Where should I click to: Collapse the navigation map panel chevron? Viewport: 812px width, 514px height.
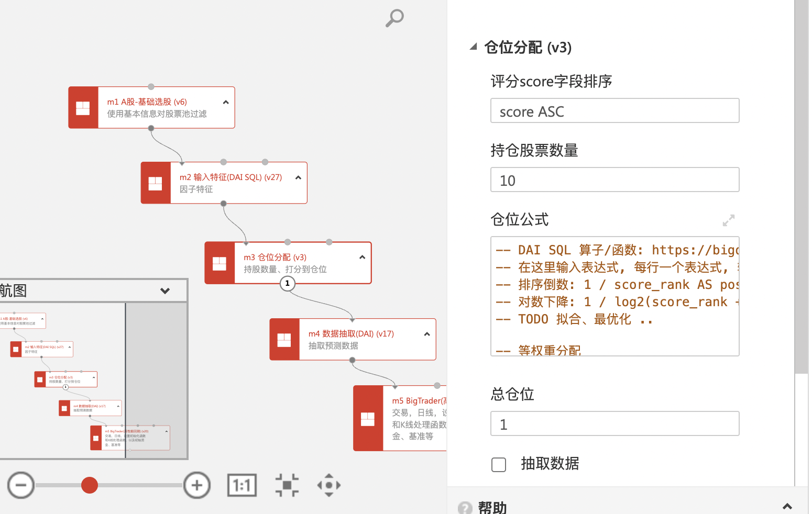(165, 291)
